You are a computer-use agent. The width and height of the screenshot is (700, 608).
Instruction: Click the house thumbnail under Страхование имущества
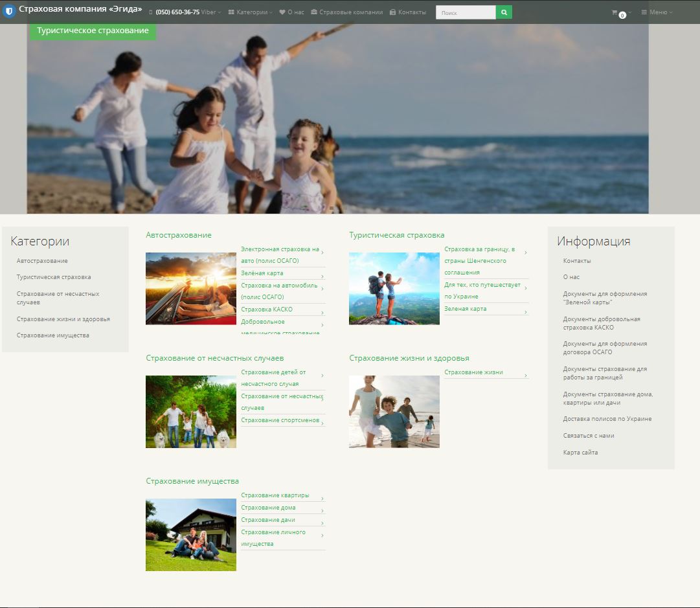[x=190, y=534]
